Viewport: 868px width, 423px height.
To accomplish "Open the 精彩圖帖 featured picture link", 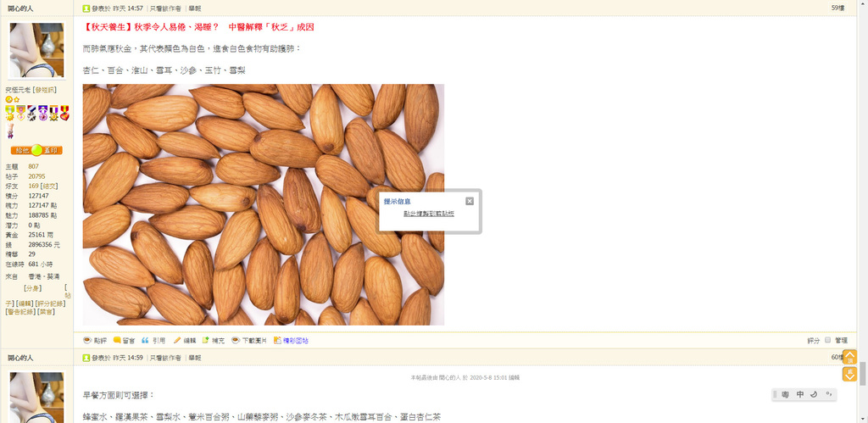I will pyautogui.click(x=291, y=341).
